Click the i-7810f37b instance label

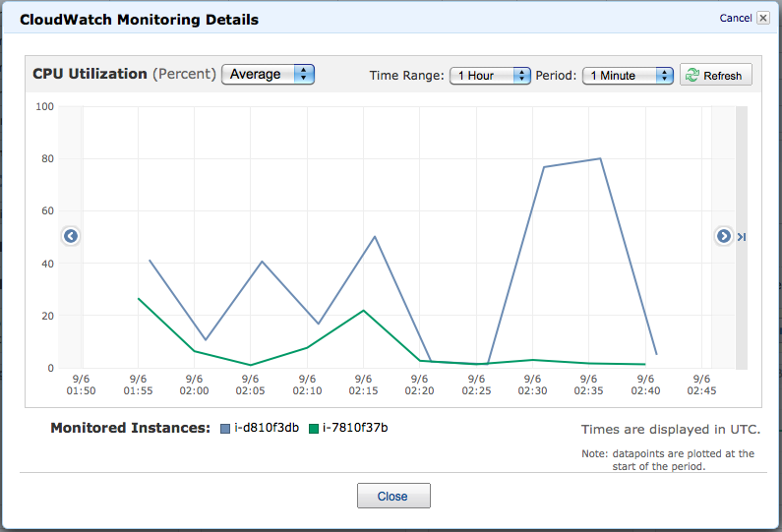(355, 428)
